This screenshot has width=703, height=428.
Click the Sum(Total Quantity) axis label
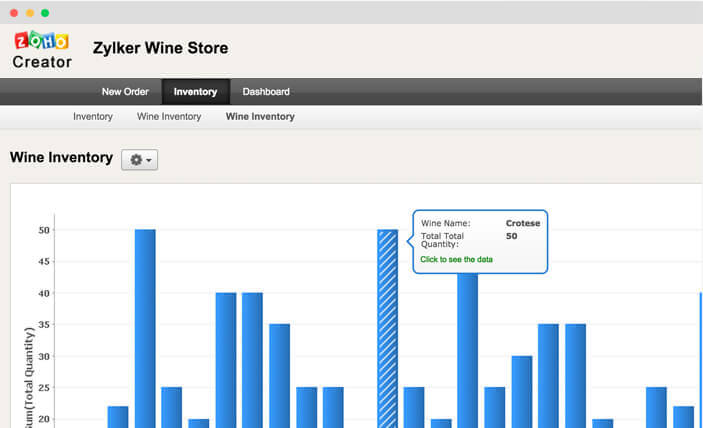(x=29, y=377)
